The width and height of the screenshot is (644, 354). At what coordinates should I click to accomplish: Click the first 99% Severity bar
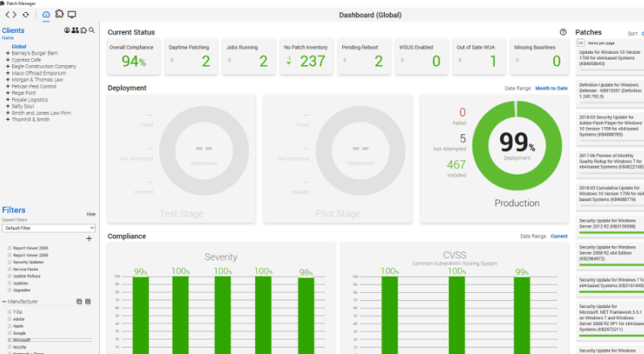pos(141,315)
